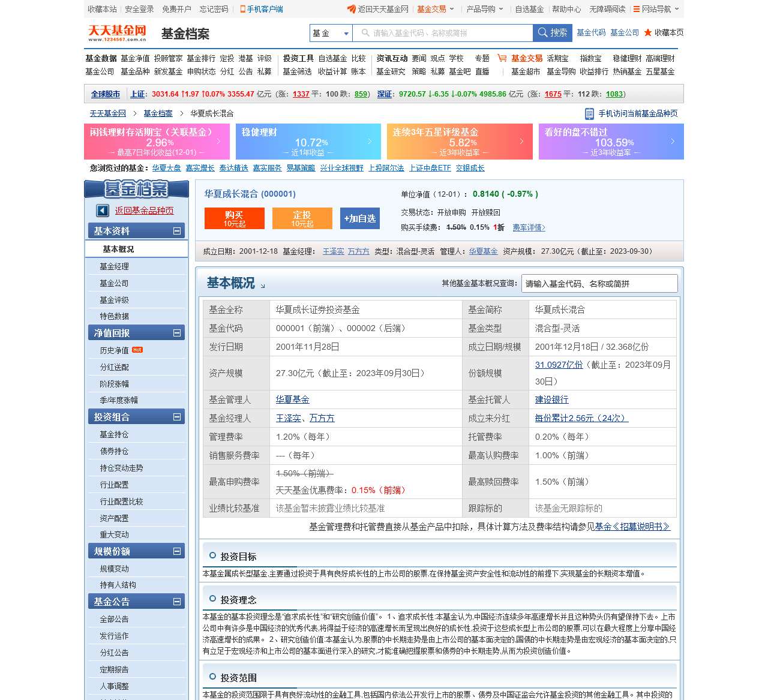Click the 上证 index link

(137, 94)
